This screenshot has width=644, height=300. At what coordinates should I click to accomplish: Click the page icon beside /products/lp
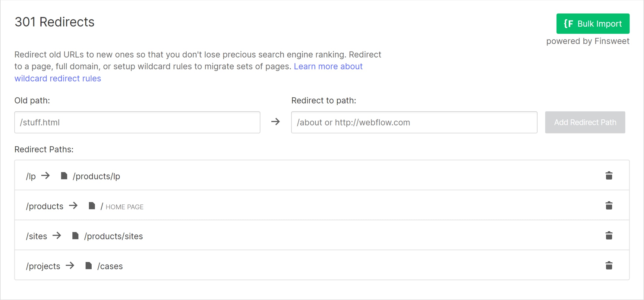(x=64, y=176)
